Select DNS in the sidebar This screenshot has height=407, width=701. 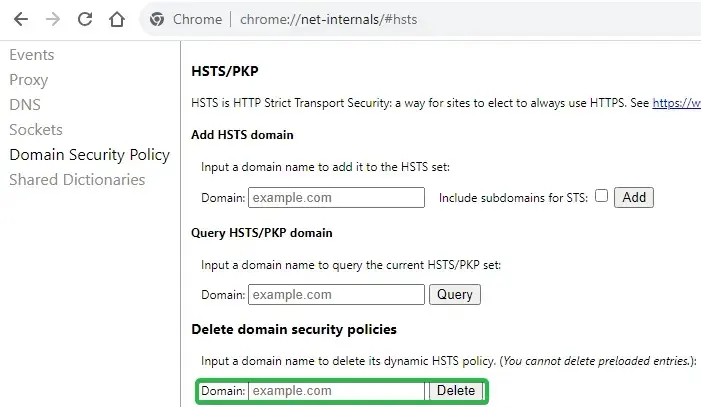click(26, 105)
